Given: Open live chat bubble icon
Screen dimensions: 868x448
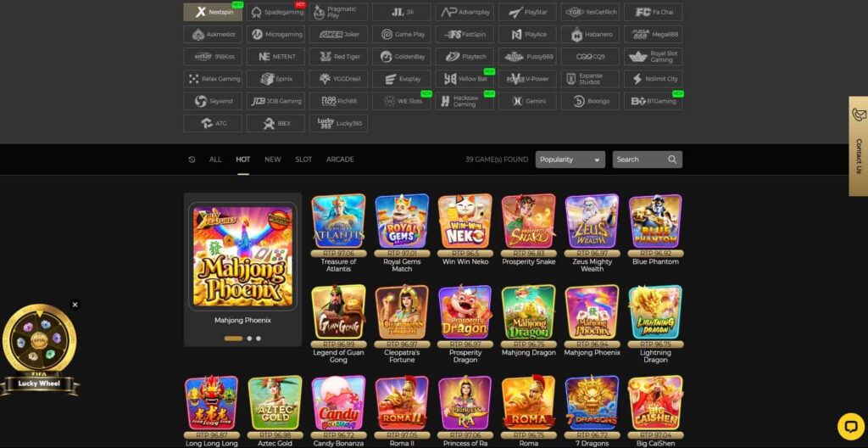Looking at the screenshot, I should (851, 427).
